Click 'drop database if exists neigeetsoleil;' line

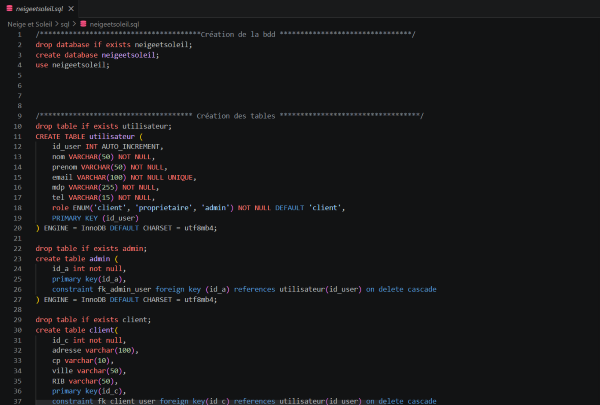point(114,45)
